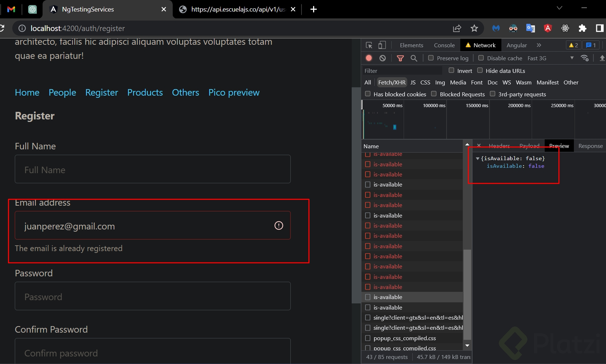The height and width of the screenshot is (364, 606).
Task: Toggle the network filter funnel icon
Action: [x=400, y=58]
